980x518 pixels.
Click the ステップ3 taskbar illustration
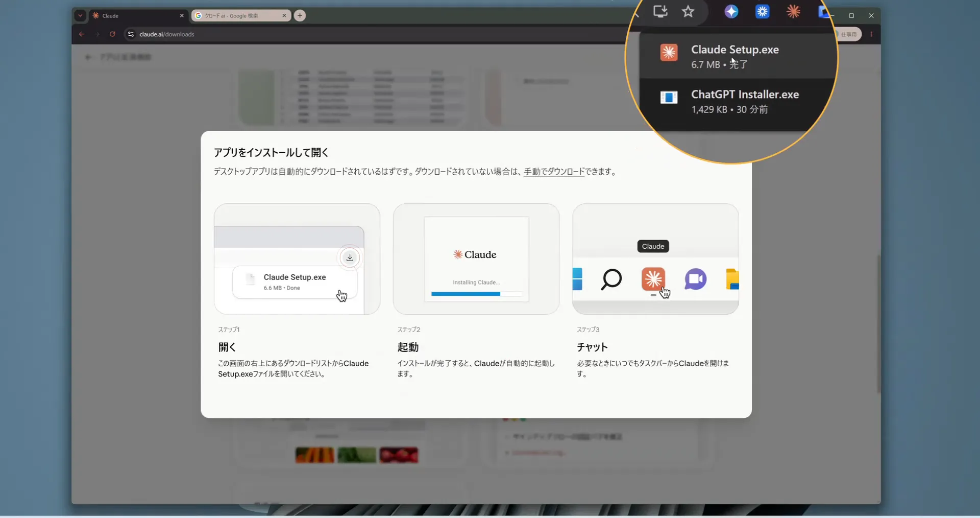(655, 259)
